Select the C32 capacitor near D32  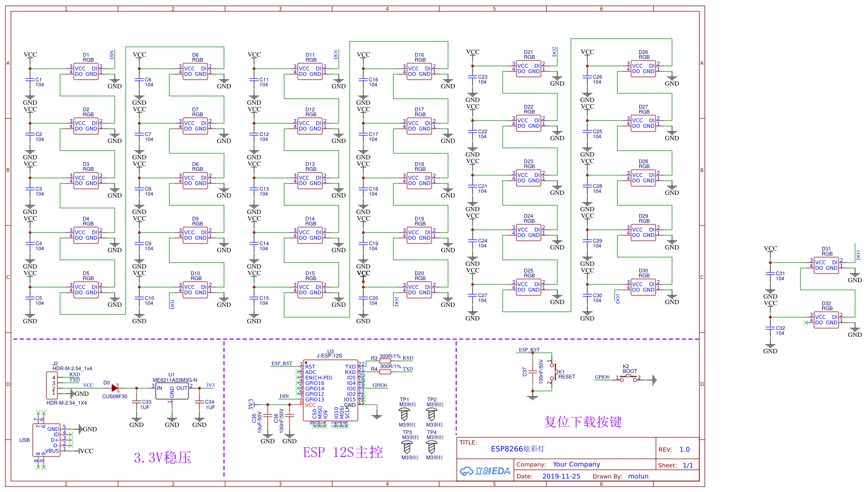pyautogui.click(x=770, y=328)
